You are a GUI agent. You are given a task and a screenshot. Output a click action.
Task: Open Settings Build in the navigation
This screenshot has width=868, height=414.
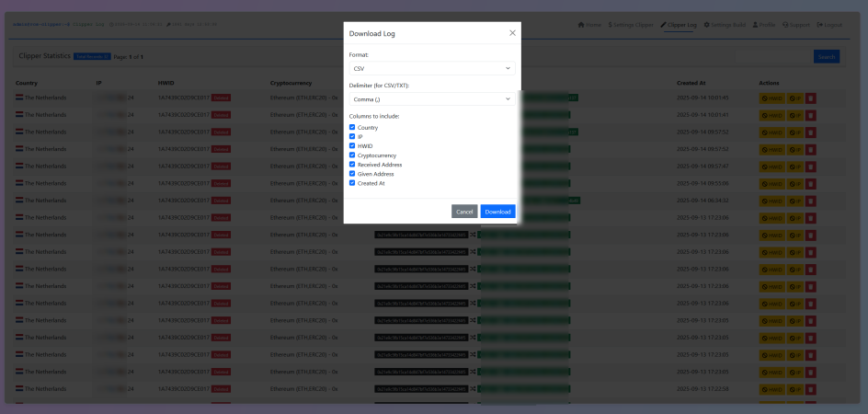click(x=724, y=25)
